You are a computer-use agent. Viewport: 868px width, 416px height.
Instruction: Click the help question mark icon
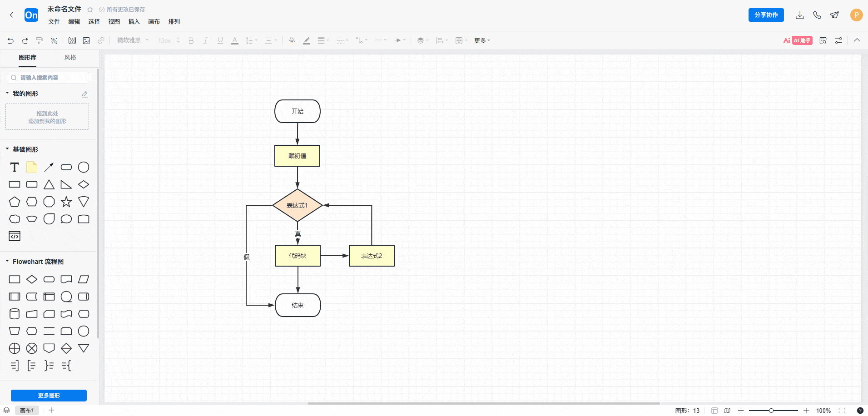(x=860, y=411)
